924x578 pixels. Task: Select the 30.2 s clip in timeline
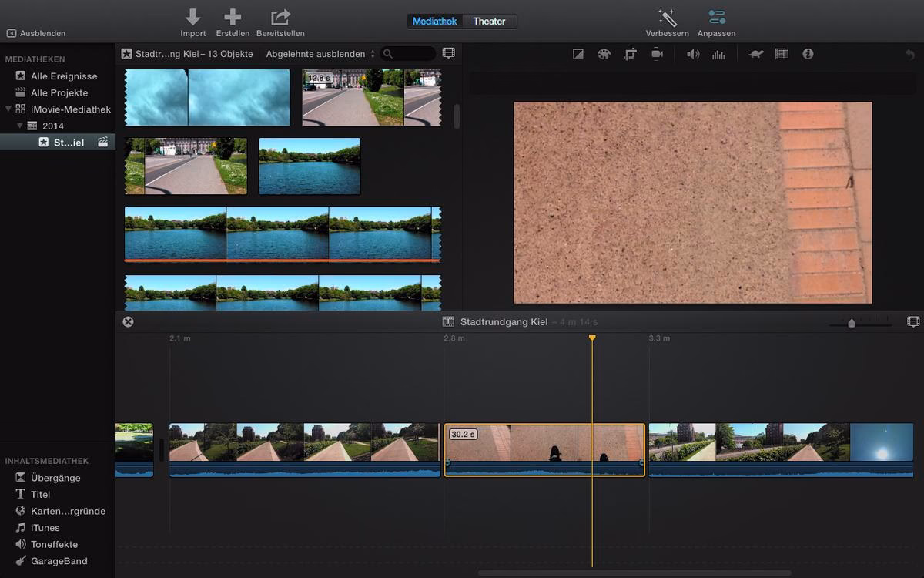tap(544, 449)
